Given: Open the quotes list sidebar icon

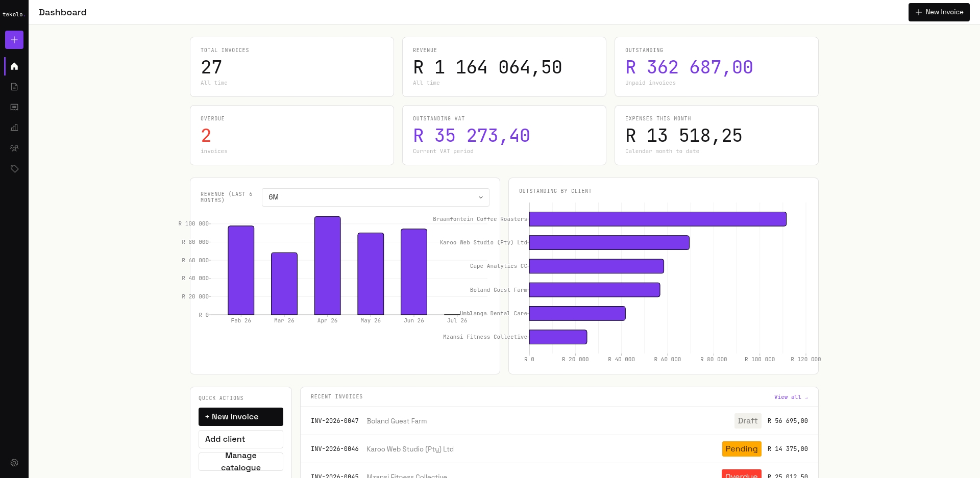Looking at the screenshot, I should point(14,107).
